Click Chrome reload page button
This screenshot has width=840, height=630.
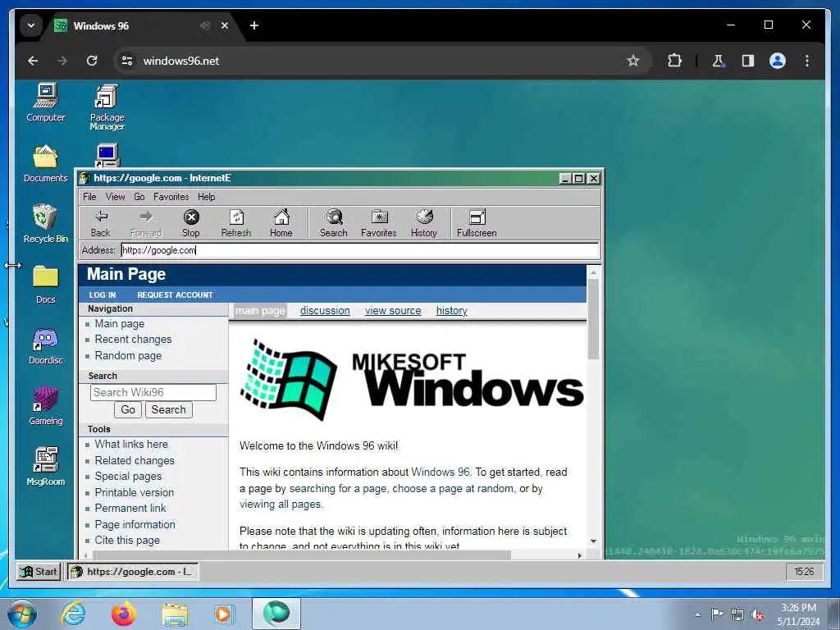coord(92,61)
